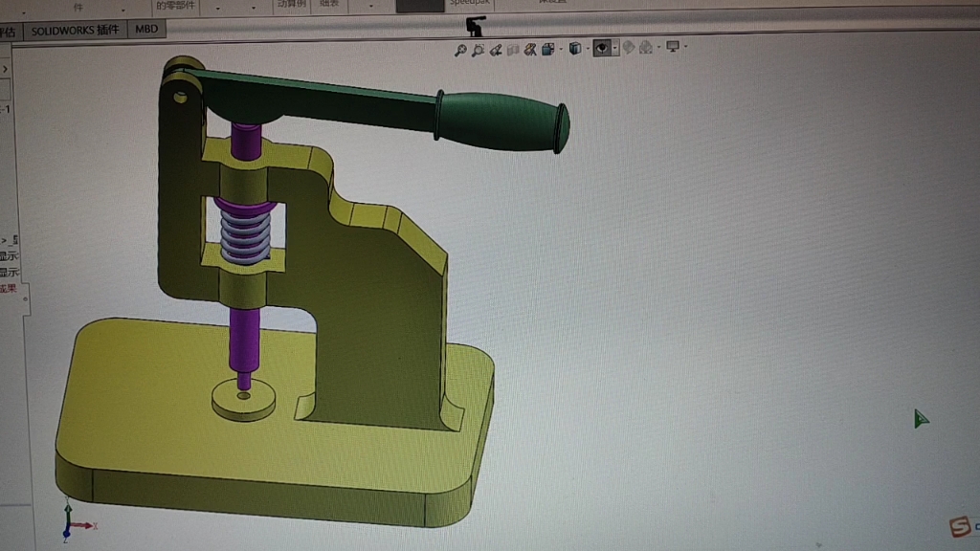Click the Zoom to Fit magnifier icon
Image resolution: width=980 pixels, height=551 pixels.
460,51
